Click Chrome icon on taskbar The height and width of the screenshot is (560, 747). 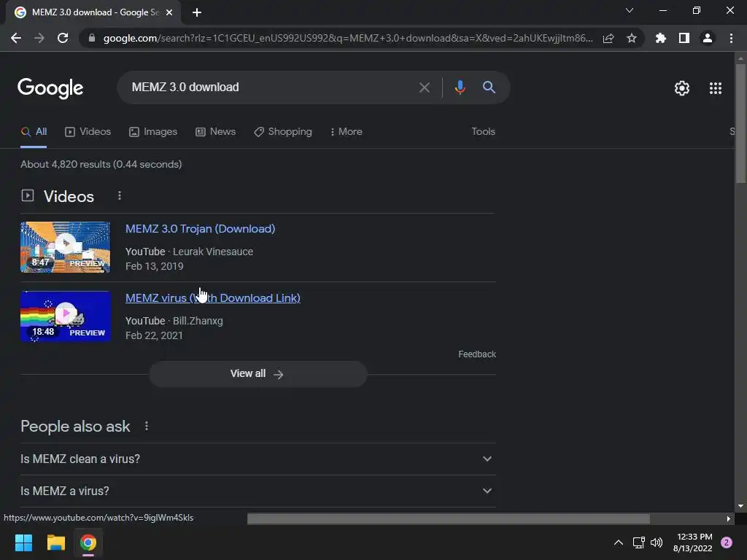point(88,542)
